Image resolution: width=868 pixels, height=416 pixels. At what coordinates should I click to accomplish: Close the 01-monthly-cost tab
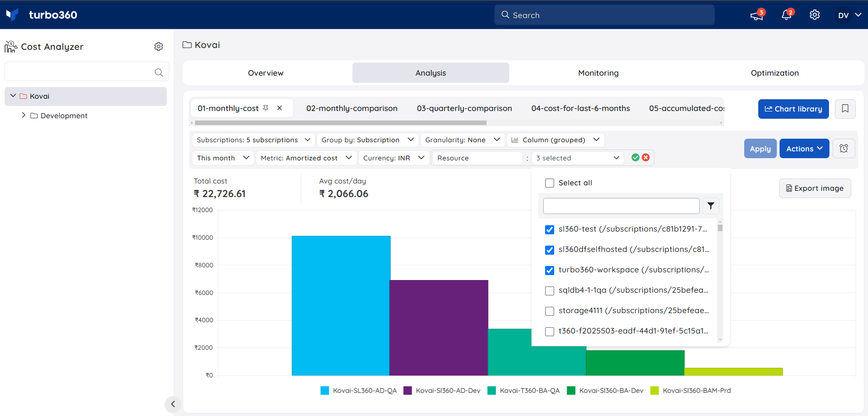(279, 108)
